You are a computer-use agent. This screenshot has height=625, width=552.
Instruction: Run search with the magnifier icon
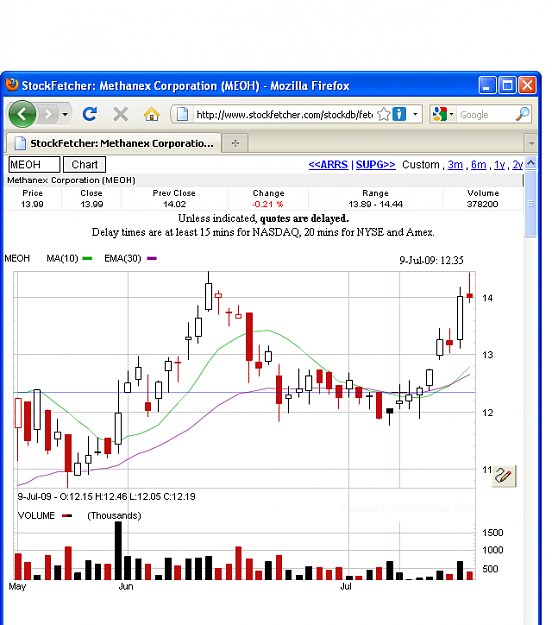point(523,114)
